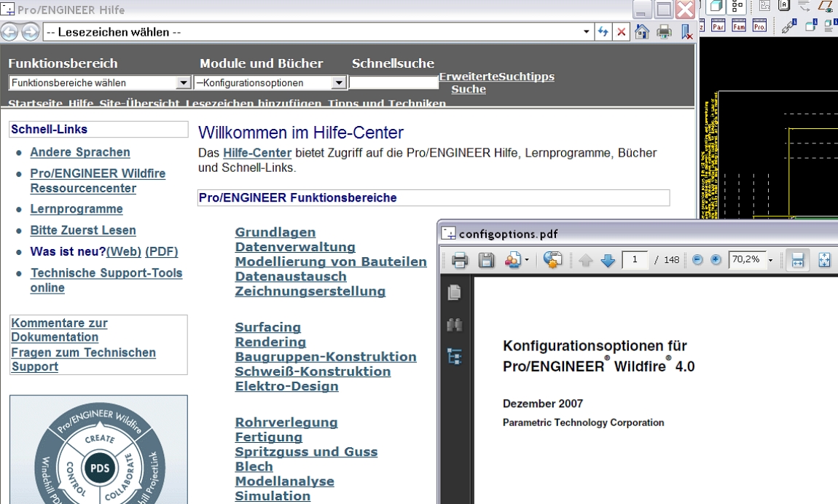This screenshot has width=838, height=504.
Task: Click the 3D cube model icon in Pro/ENGINEER toolbar
Action: pyautogui.click(x=717, y=7)
